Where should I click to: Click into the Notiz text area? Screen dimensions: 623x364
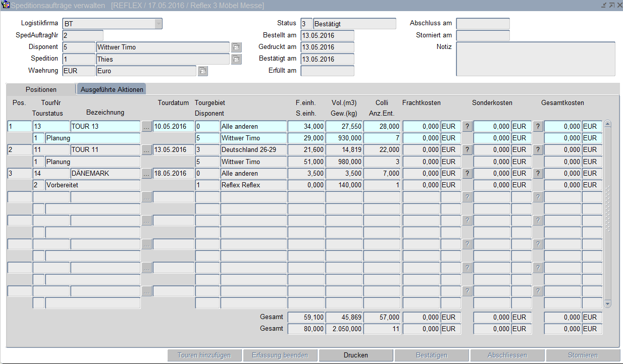[x=535, y=59]
